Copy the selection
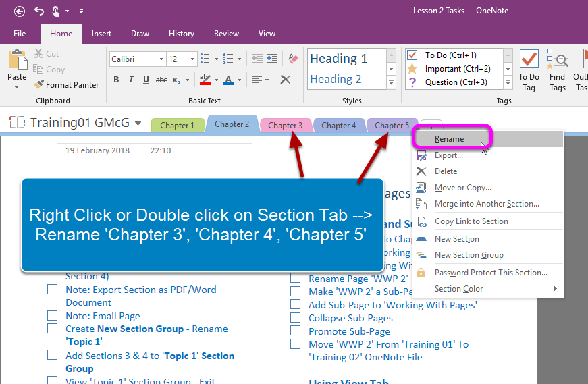 click(49, 70)
